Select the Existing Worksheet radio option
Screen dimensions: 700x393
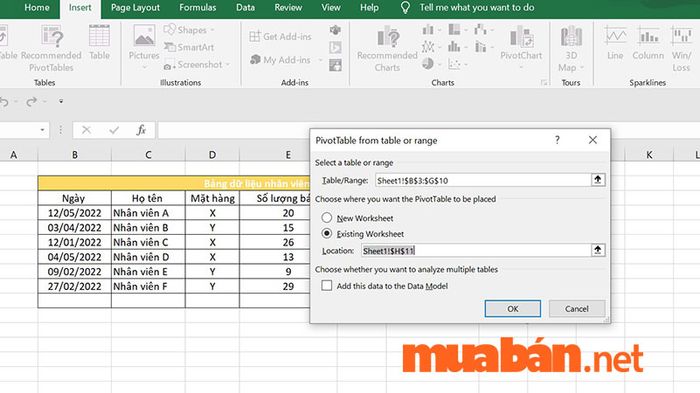point(327,234)
